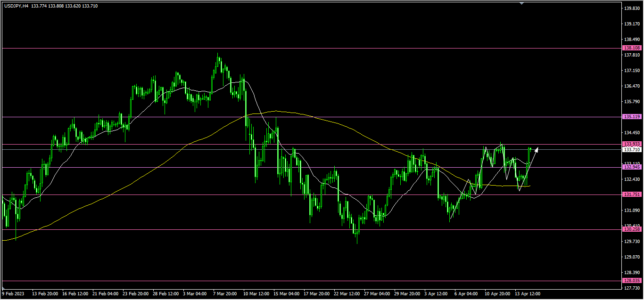
Task: Select the 135.119 price level label
Action: (632, 117)
